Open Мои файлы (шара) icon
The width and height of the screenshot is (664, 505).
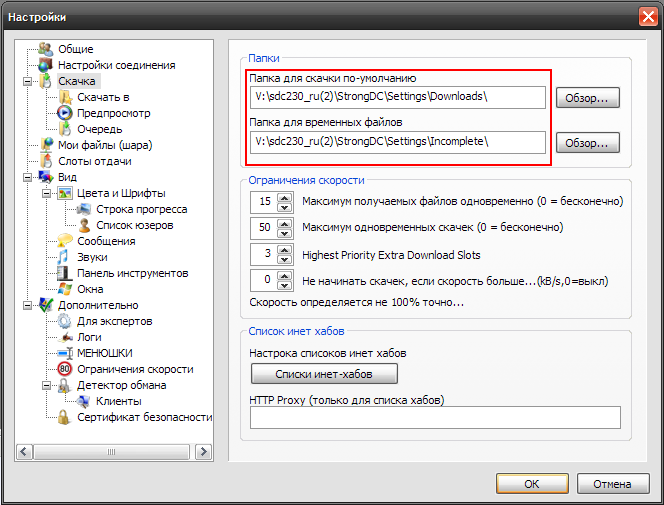pos(45,145)
